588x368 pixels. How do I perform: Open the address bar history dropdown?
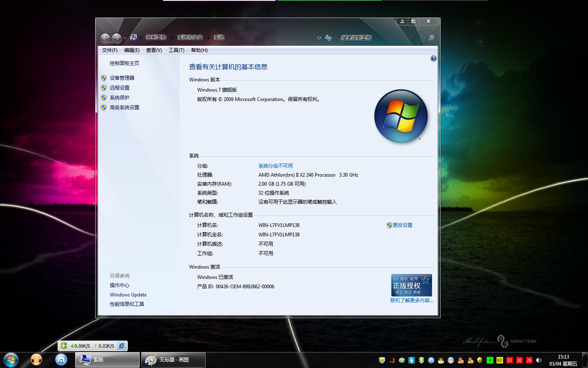(x=319, y=38)
